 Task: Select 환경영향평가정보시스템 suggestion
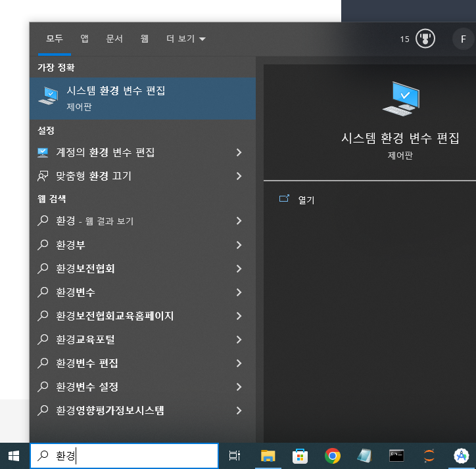click(x=143, y=411)
